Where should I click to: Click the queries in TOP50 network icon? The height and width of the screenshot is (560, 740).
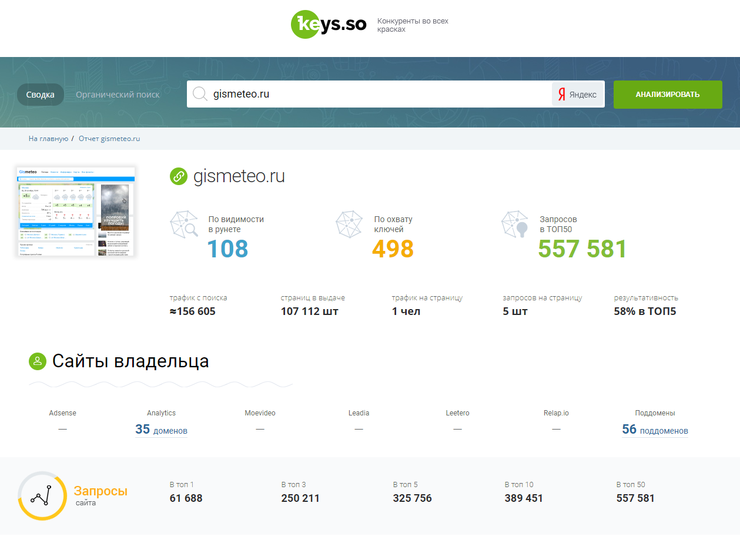pos(515,224)
